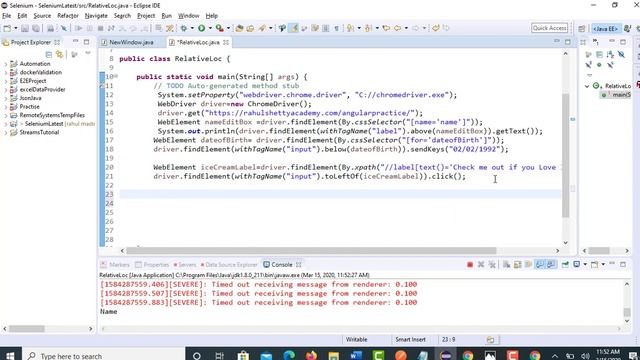Select RemoteSystemsTempFiles in Project Explorer

pos(52,115)
